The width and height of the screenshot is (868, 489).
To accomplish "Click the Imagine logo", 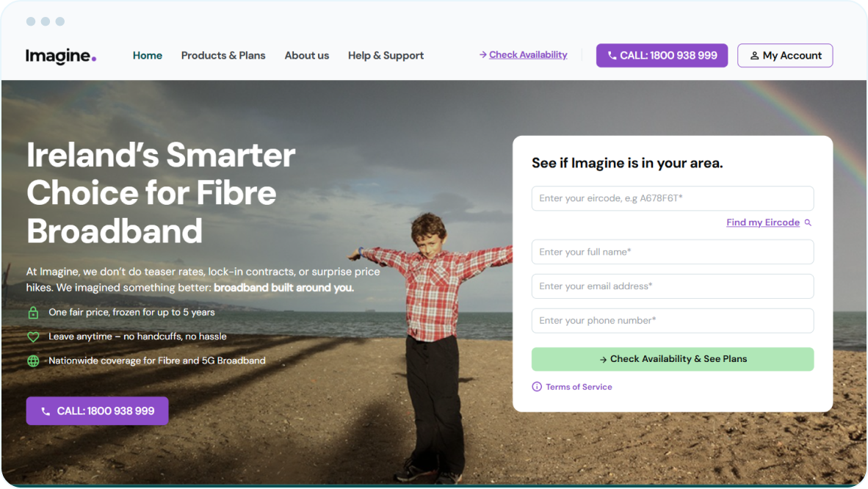I will coord(61,56).
